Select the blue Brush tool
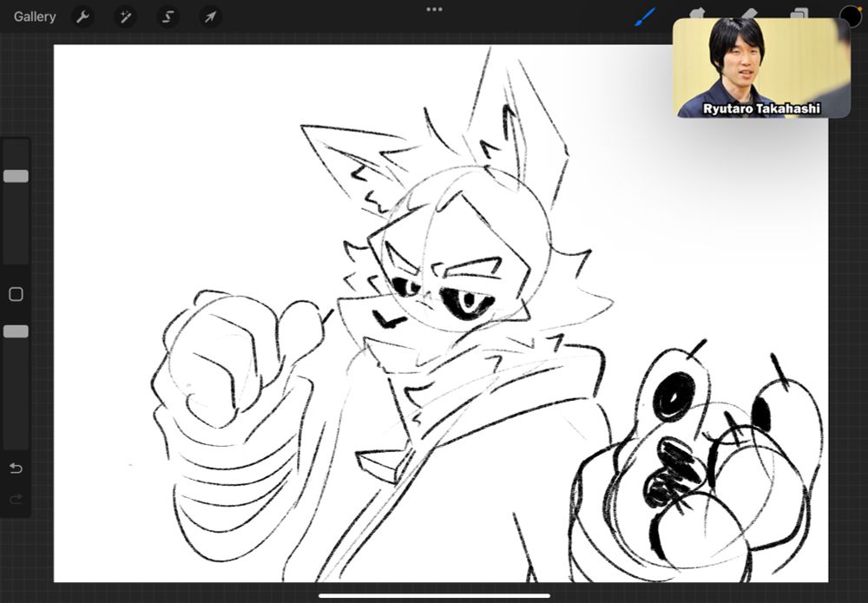 645,16
